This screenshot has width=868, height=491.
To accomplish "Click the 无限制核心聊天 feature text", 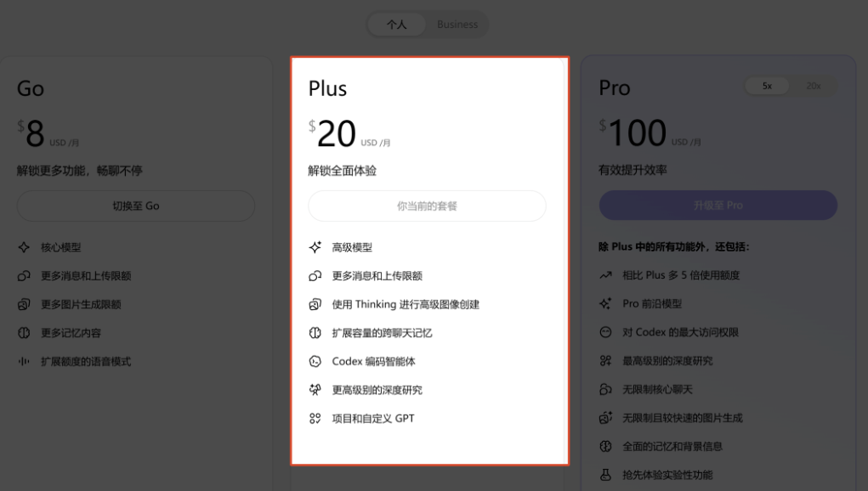I will [658, 389].
